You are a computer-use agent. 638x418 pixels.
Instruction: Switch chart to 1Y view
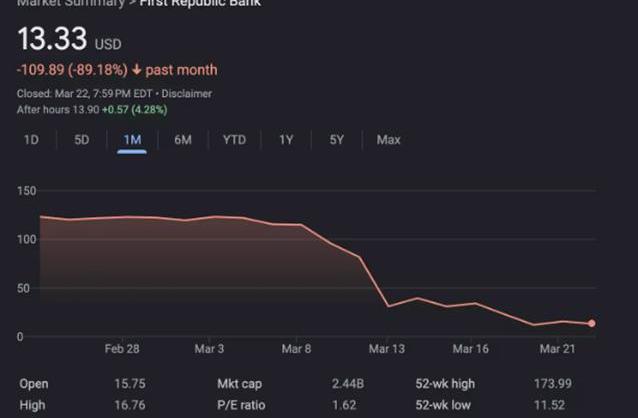(x=286, y=140)
